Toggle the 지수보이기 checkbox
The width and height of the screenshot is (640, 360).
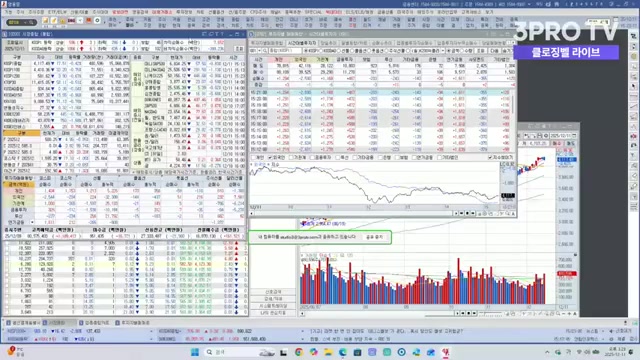490,157
